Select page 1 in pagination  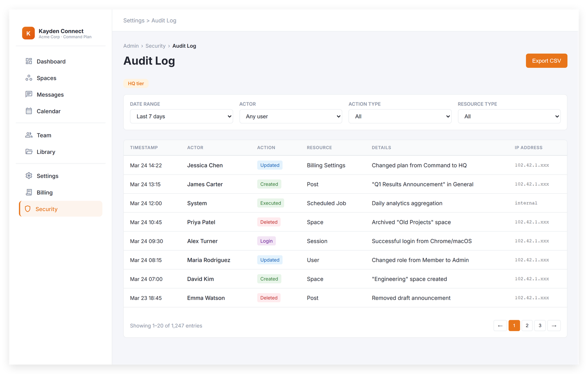click(514, 325)
